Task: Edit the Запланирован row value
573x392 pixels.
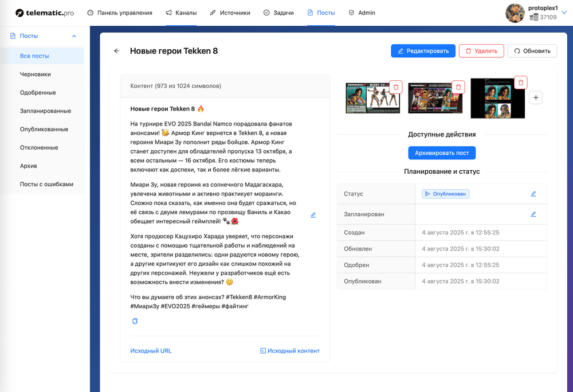Action: pyautogui.click(x=533, y=214)
